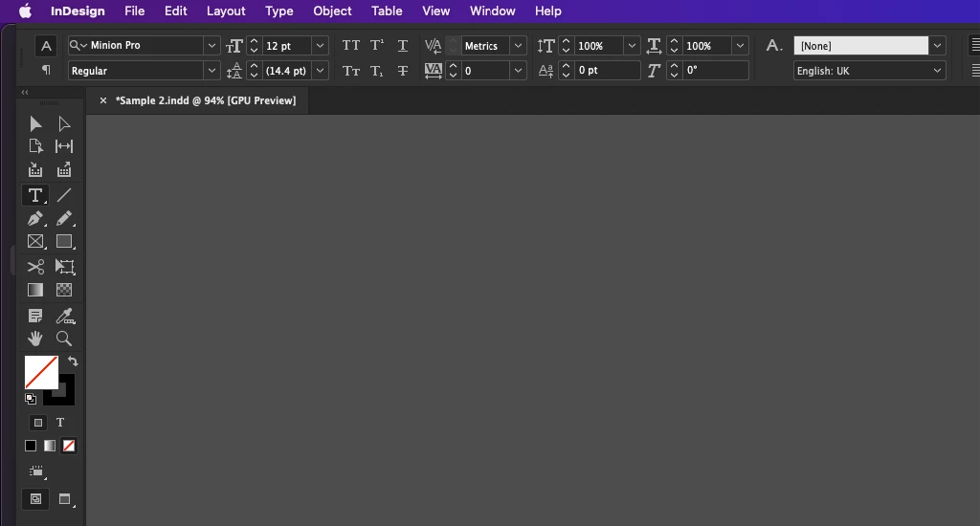This screenshot has width=980, height=526.
Task: Open the tracking value dropdown
Action: point(518,71)
